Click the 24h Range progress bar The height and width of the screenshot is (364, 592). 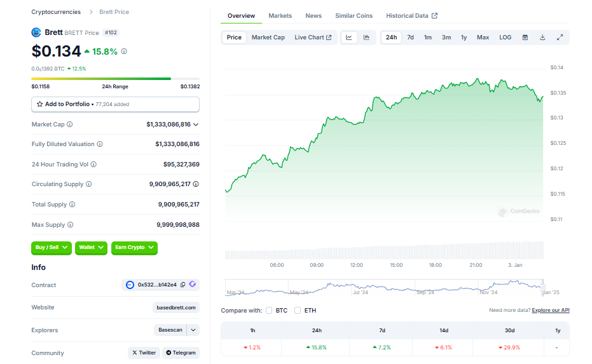pyautogui.click(x=115, y=79)
